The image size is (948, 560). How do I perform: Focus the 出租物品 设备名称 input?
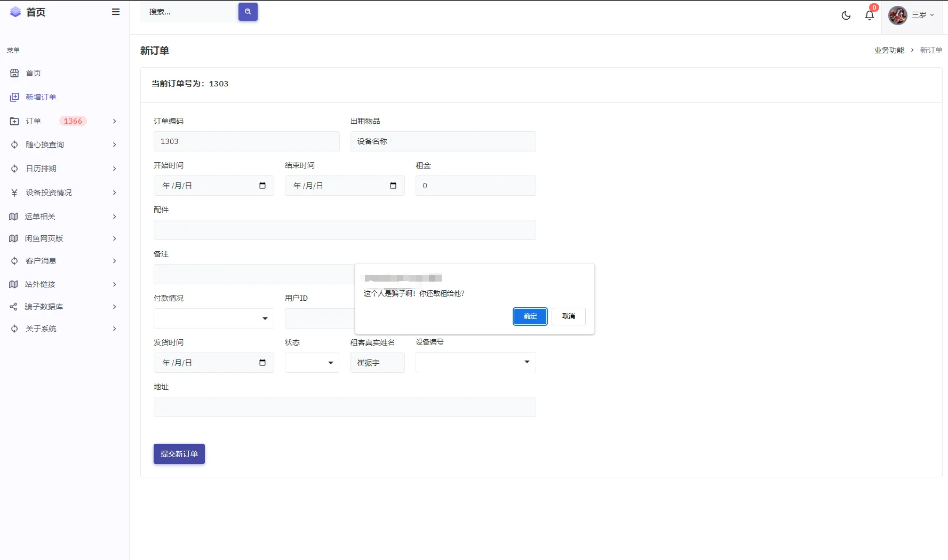pos(443,141)
